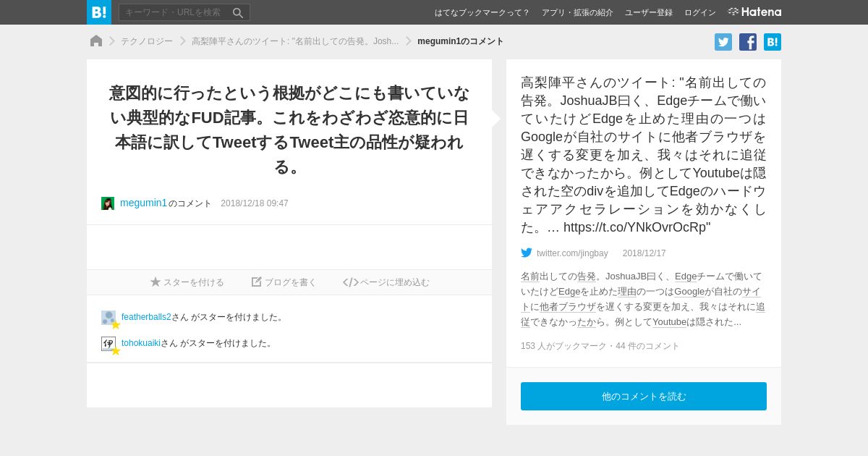Image resolution: width=868 pixels, height=456 pixels.
Task: Click 他のコメントを読む button
Action: pos(644,397)
